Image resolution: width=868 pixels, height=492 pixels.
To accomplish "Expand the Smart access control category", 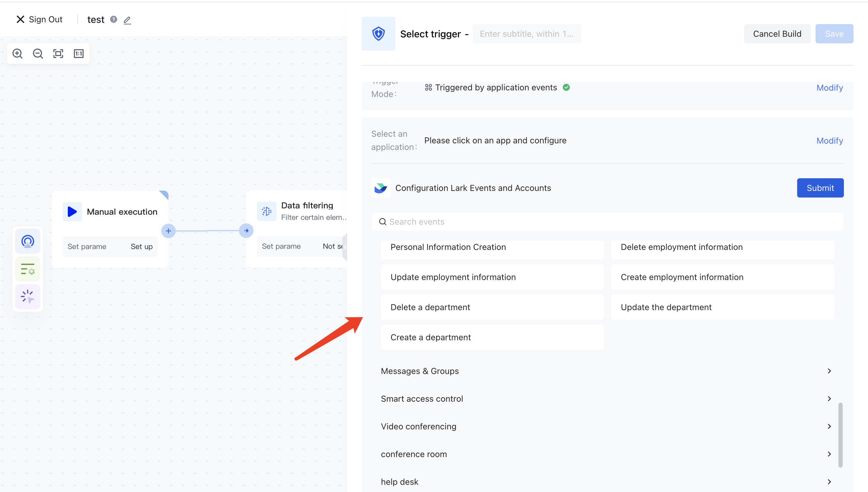I will 422,398.
